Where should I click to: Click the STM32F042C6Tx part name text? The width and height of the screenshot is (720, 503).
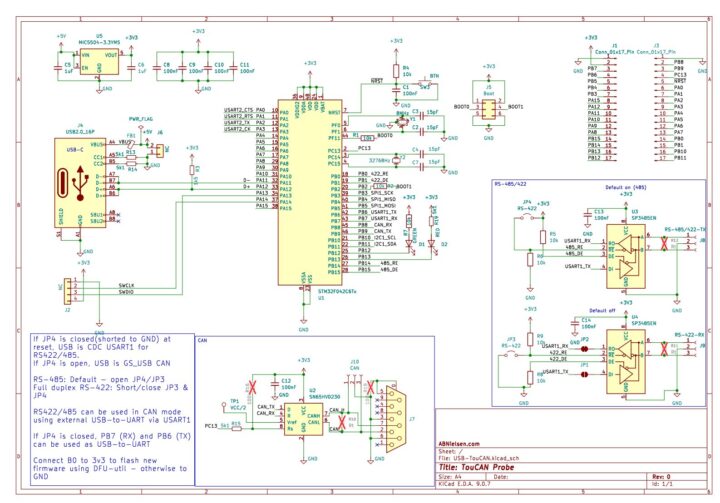tap(338, 291)
